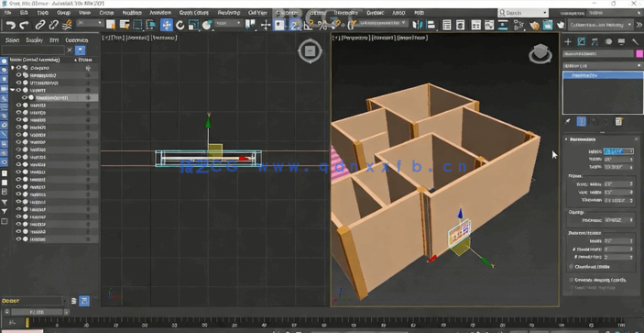The height and width of the screenshot is (333, 644).
Task: Open the Select menu in scene explorer
Action: coord(12,40)
